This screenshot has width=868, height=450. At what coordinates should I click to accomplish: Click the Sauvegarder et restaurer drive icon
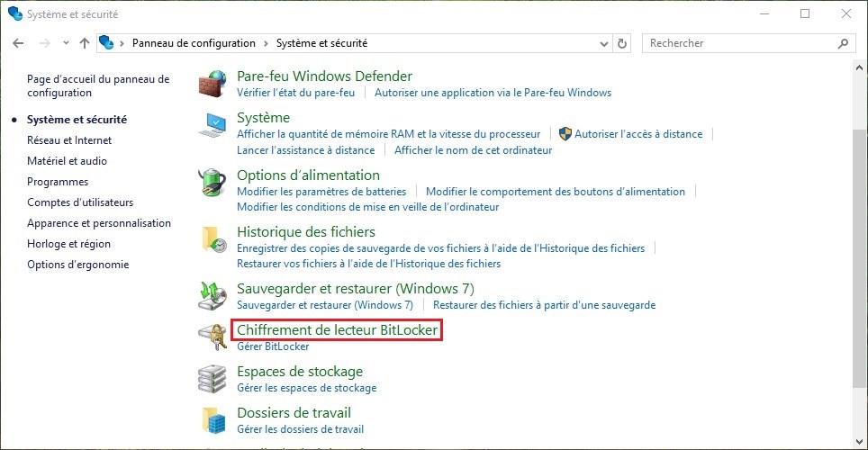point(212,296)
